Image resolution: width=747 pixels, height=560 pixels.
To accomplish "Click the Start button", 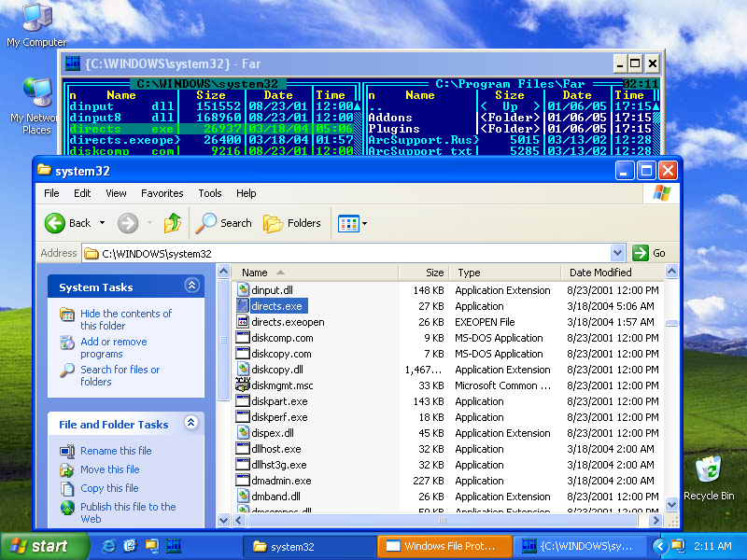I will pyautogui.click(x=44, y=546).
